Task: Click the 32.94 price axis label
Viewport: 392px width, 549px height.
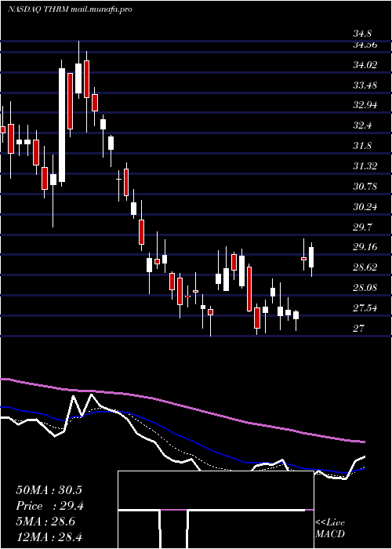Action: point(365,104)
